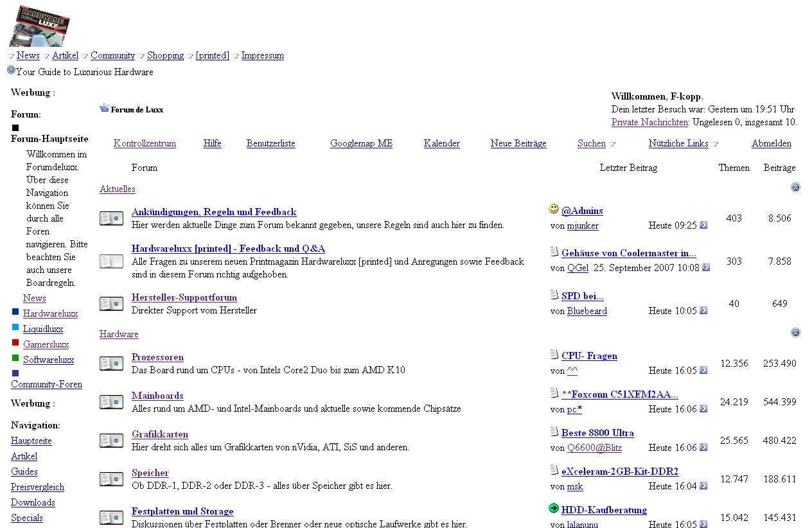Viewport: 812px width, 528px height.
Task: Go to last post arrow for eXceleram-2GB-Kit-DDR2
Action: (x=703, y=486)
